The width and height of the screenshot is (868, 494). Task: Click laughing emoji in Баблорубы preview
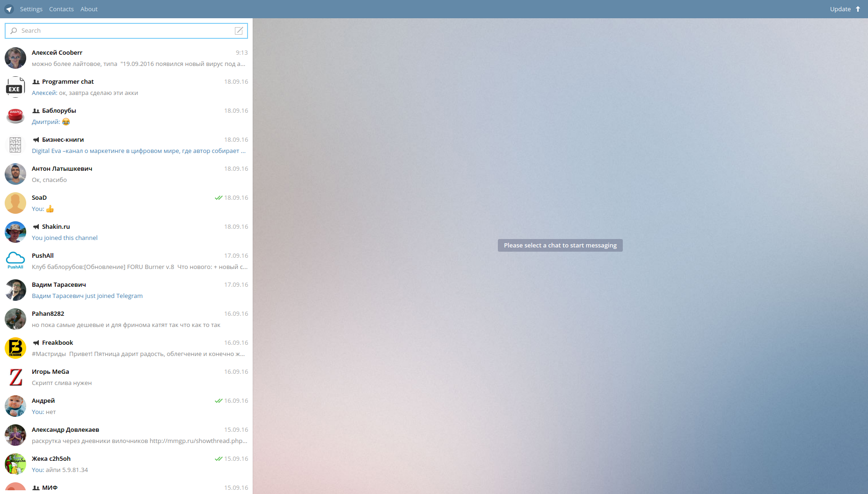[66, 122]
